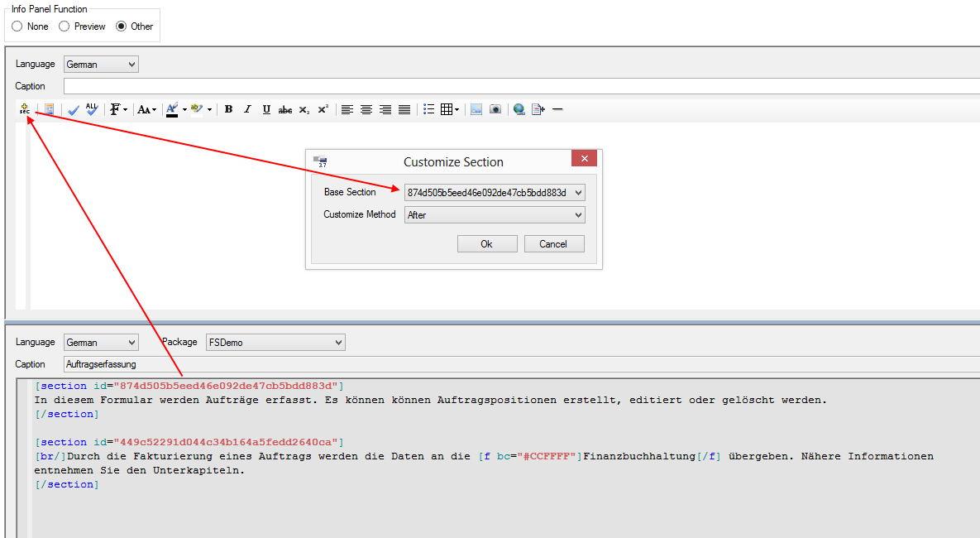Expand the table dropdown arrow
This screenshot has height=538, width=980.
point(457,110)
